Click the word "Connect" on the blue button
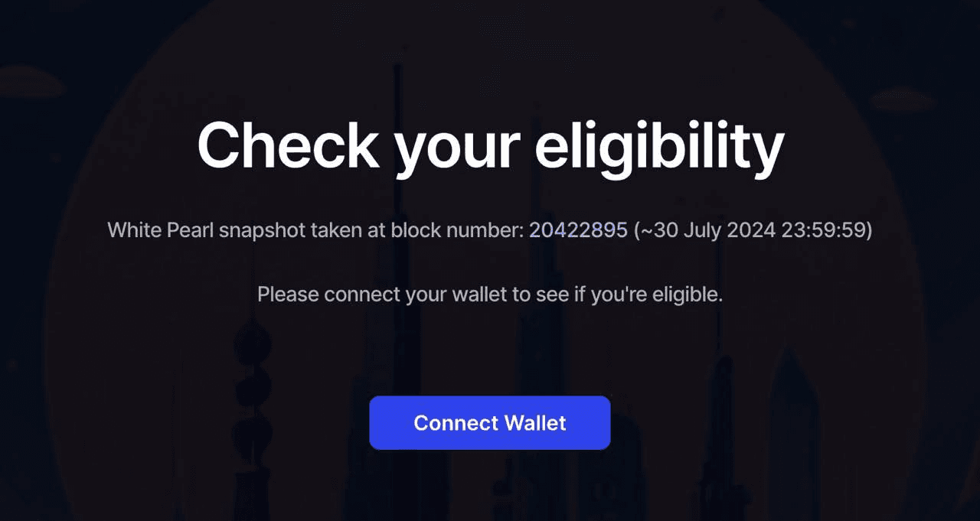The width and height of the screenshot is (980, 521). (x=456, y=422)
